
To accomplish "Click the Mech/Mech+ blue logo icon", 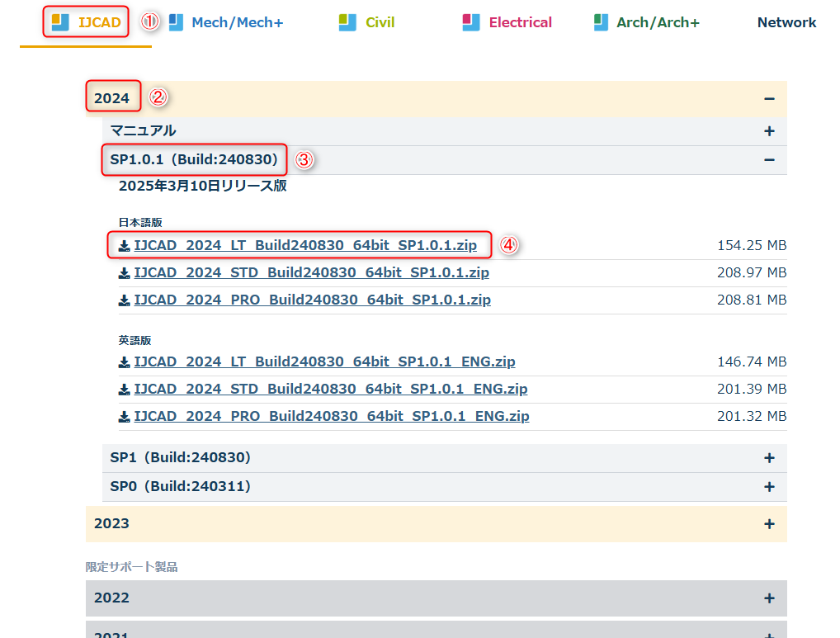I will click(x=176, y=22).
